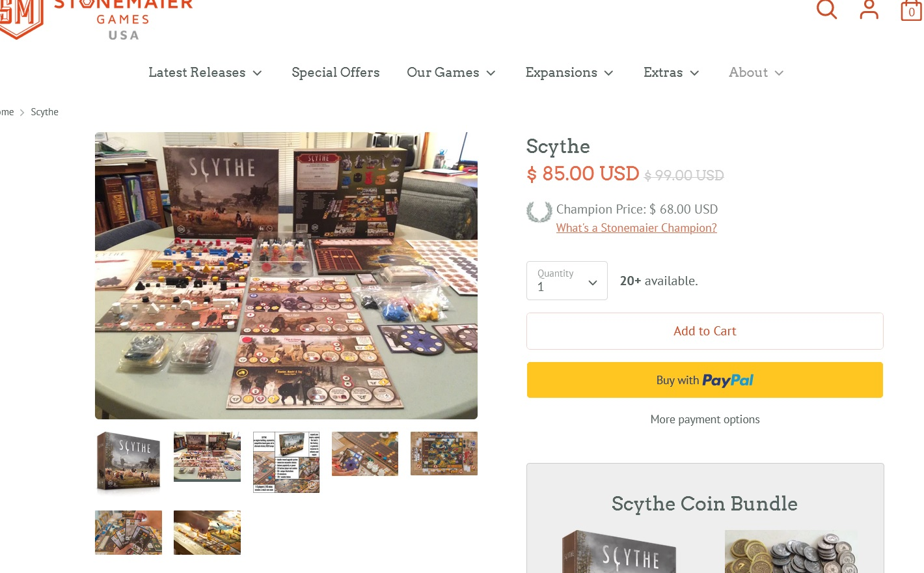924x573 pixels.
Task: Open the account user icon
Action: tap(869, 8)
